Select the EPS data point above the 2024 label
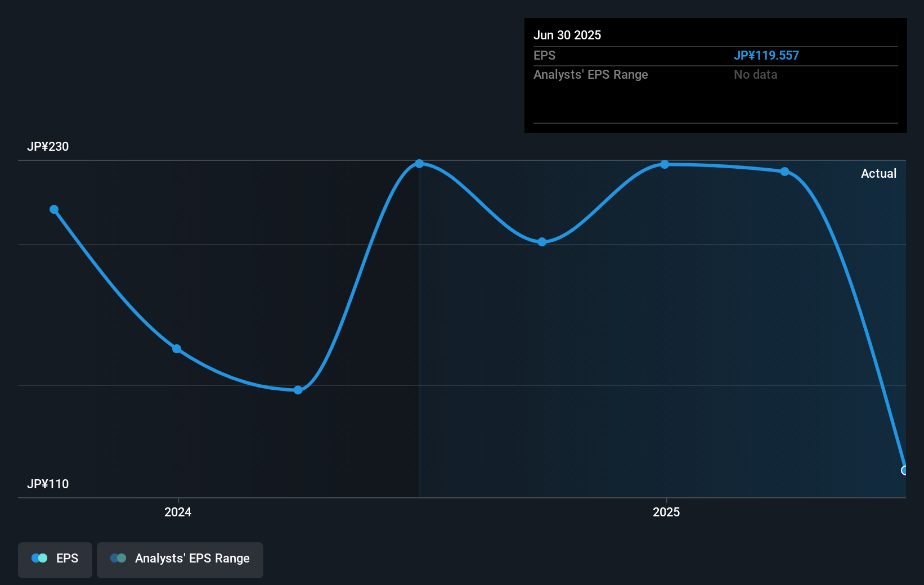Screen dimensions: 924x585 [177, 349]
